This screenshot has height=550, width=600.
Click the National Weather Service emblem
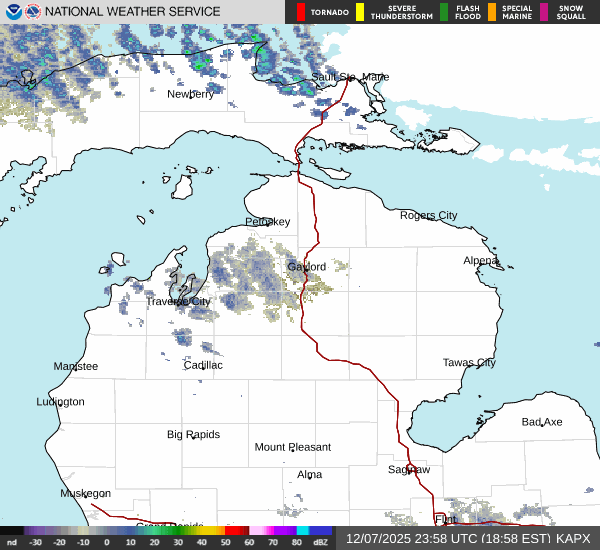(33, 12)
